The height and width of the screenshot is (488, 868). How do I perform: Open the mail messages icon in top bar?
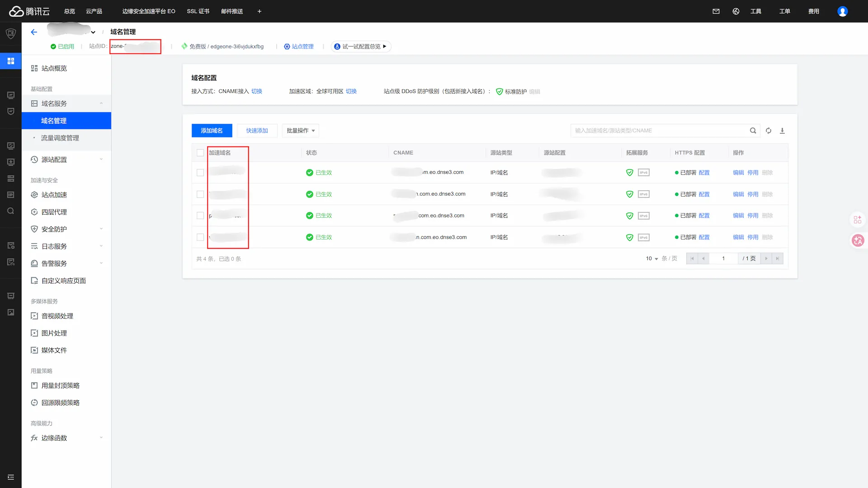(716, 11)
